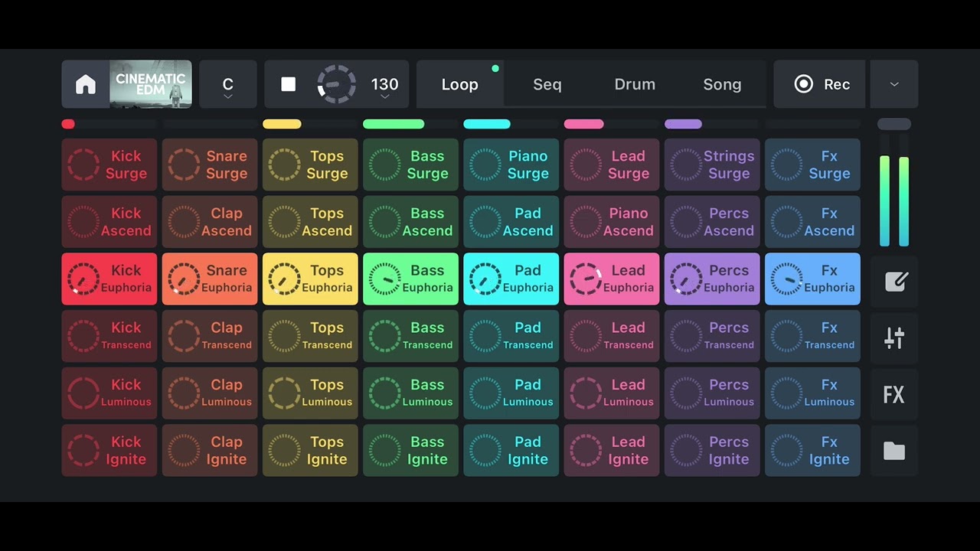Launch the Tops Ascend pad
The height and width of the screenshot is (551, 980).
point(310,222)
